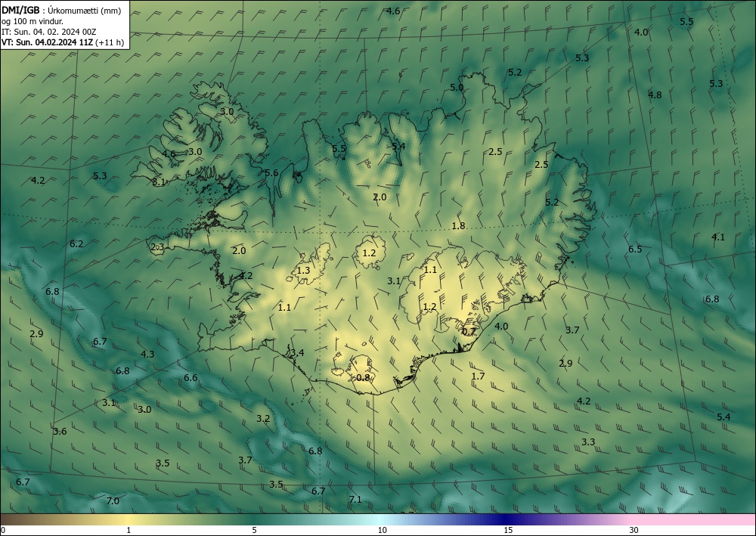Click the brown start of the color scale bar
The image size is (756, 536).
click(x=14, y=519)
